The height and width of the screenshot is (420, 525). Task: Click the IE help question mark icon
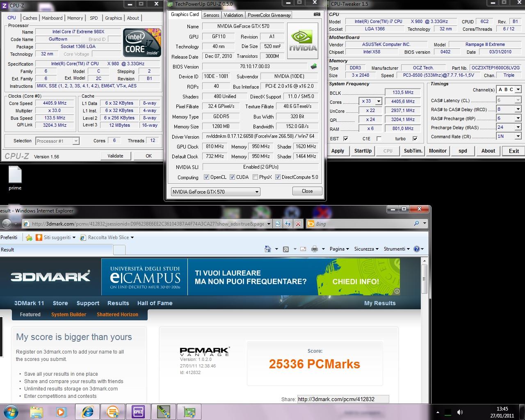coord(417,249)
